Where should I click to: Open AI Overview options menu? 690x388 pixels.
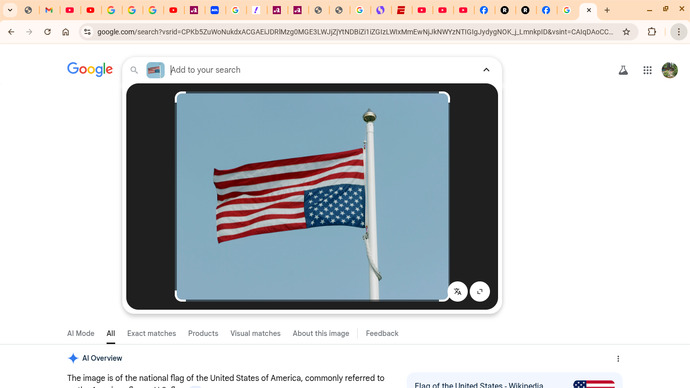pyautogui.click(x=618, y=359)
